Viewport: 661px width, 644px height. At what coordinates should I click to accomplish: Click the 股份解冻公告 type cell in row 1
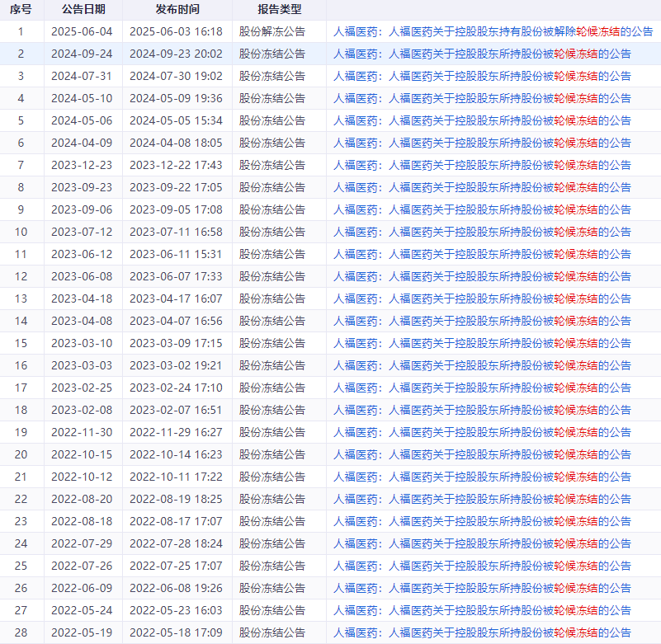[x=271, y=33]
